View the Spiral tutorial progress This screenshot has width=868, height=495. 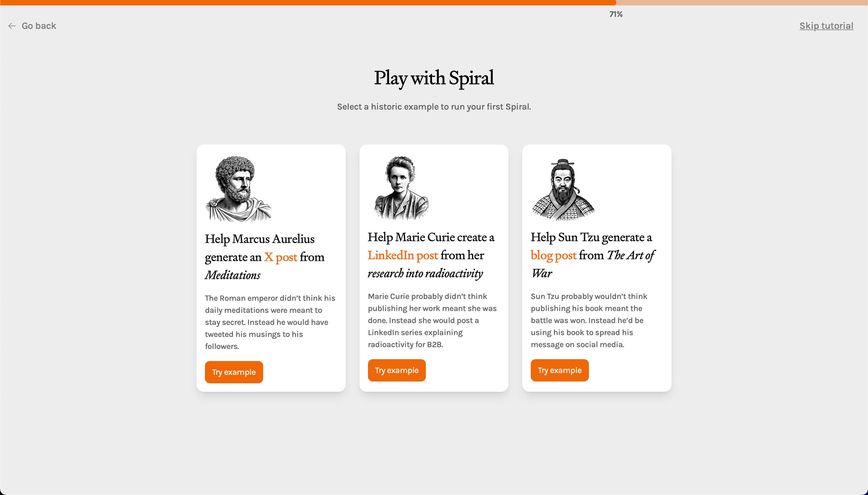click(x=616, y=14)
